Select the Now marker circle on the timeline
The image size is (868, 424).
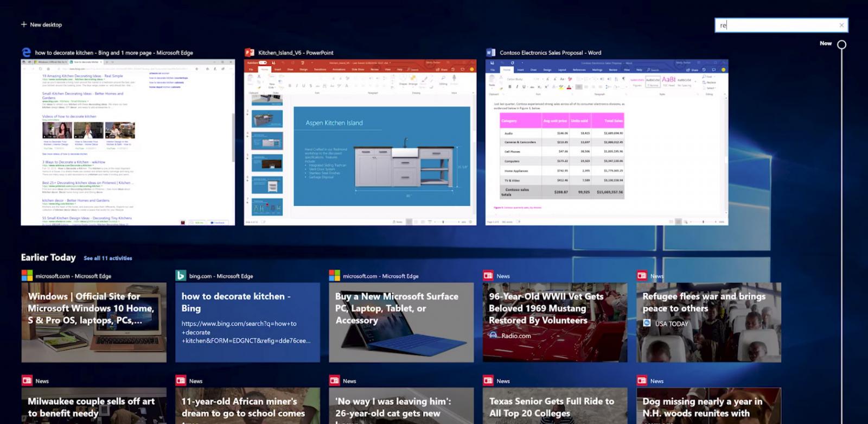(x=841, y=45)
